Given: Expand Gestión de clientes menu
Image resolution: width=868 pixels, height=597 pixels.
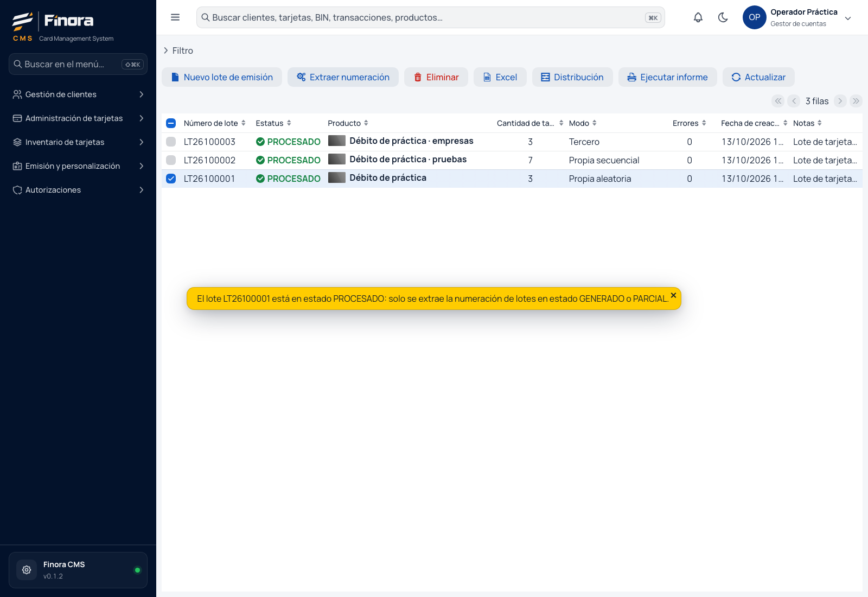Looking at the screenshot, I should click(x=78, y=94).
